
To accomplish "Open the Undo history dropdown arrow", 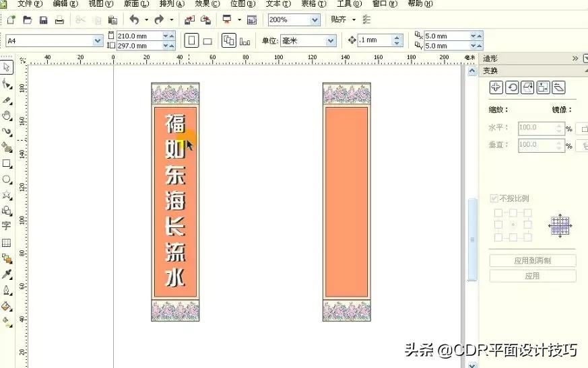I will (x=146, y=20).
